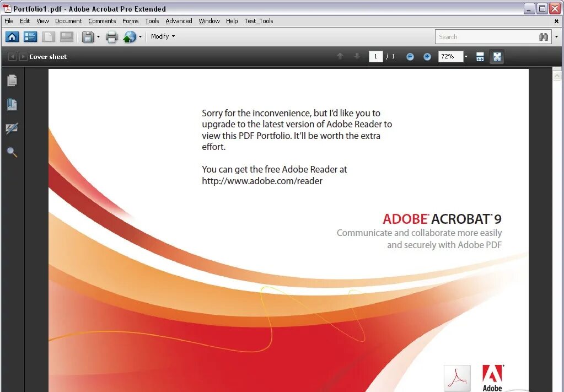Go to next file with right arrow
564x392 pixels.
pos(23,56)
